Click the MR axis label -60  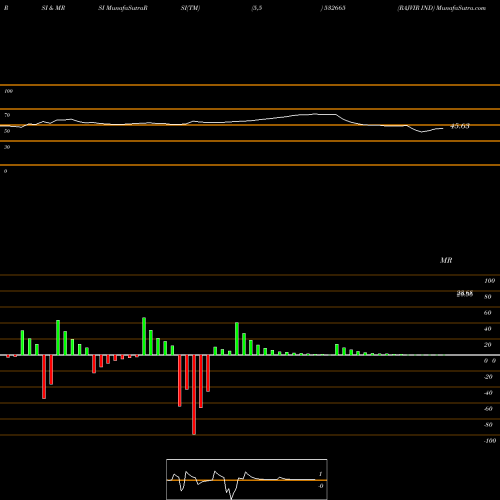488,409
